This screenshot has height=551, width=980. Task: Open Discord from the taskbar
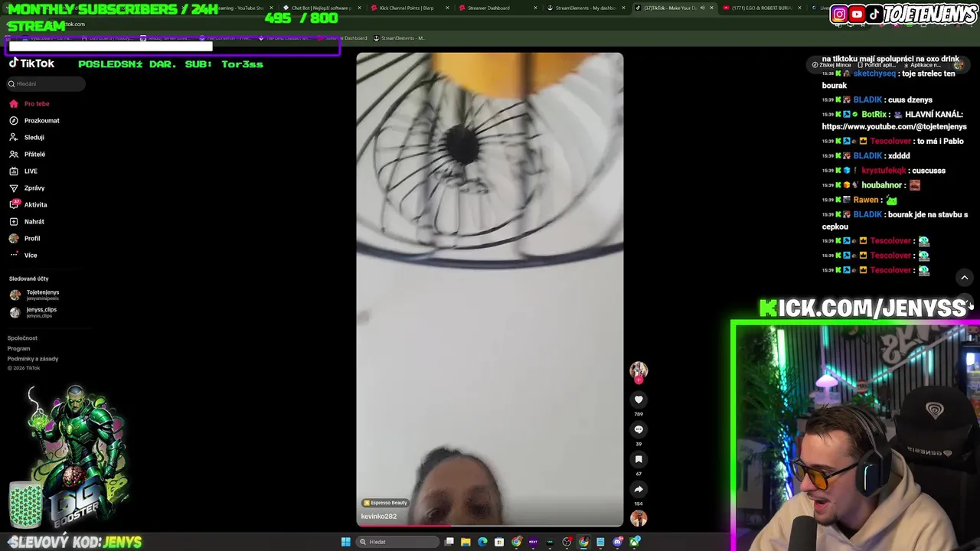coord(617,542)
